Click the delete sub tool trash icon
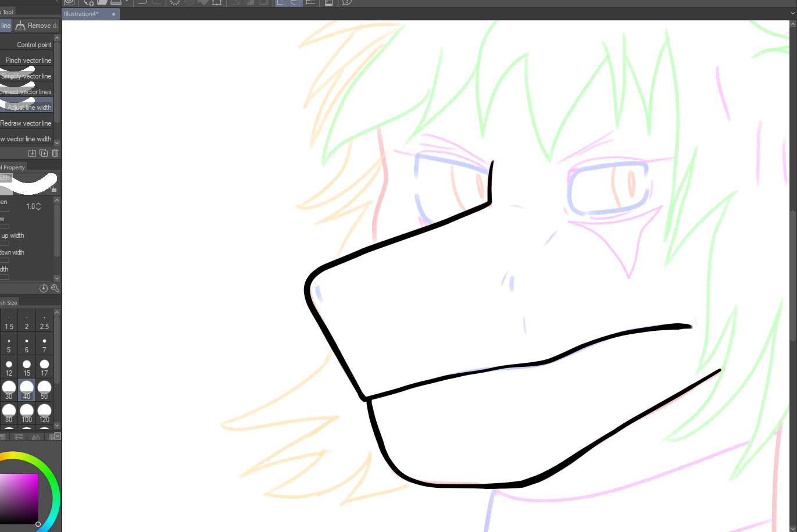 click(x=55, y=153)
